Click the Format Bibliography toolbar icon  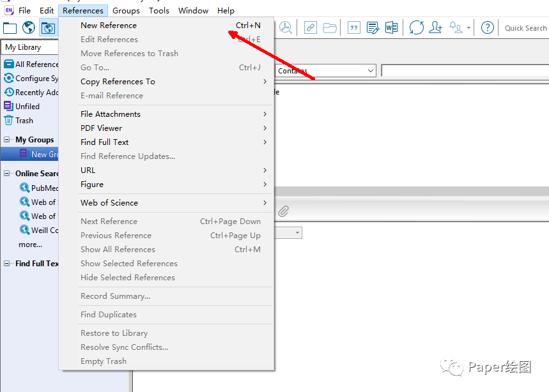click(x=373, y=27)
